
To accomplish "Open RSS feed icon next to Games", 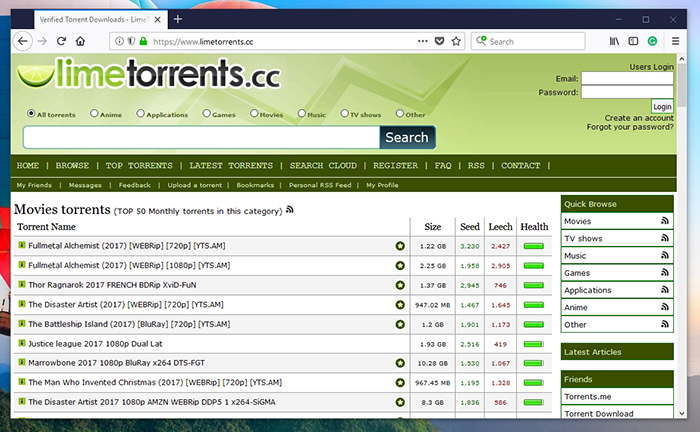I will [664, 273].
